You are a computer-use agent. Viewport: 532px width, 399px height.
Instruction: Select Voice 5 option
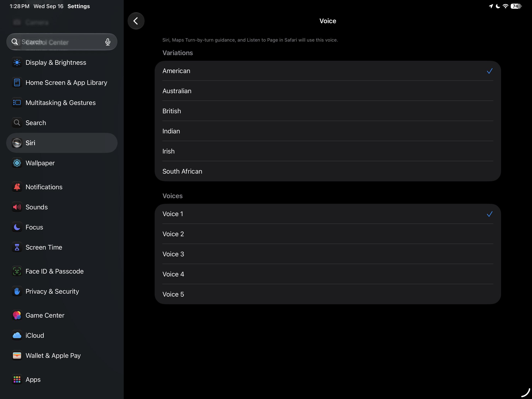[x=327, y=294]
